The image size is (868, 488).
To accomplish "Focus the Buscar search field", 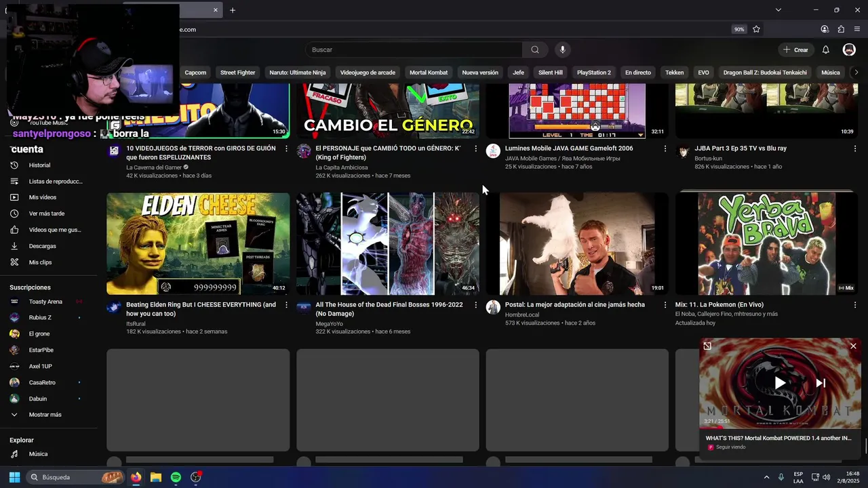I will tap(414, 49).
